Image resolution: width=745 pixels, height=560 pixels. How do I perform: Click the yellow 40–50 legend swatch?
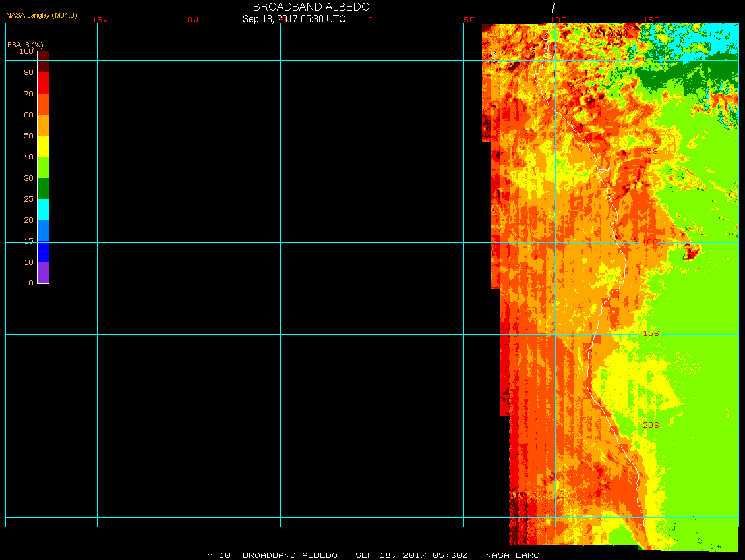(44, 146)
